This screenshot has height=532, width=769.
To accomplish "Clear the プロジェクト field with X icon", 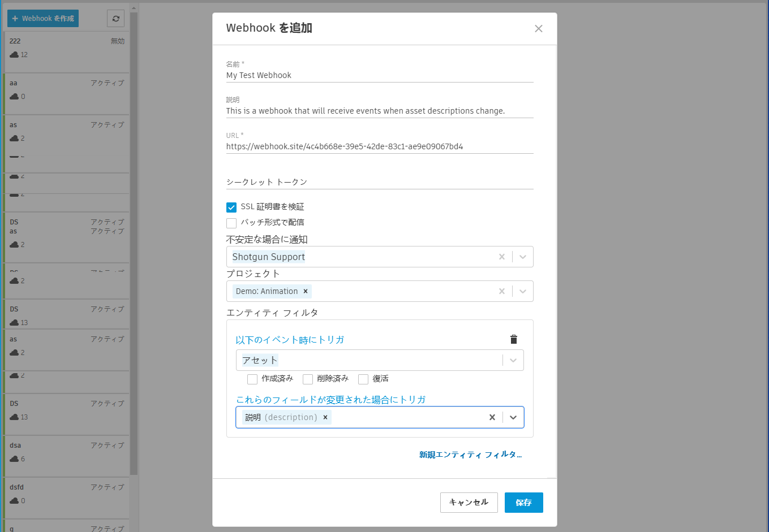I will click(x=501, y=291).
